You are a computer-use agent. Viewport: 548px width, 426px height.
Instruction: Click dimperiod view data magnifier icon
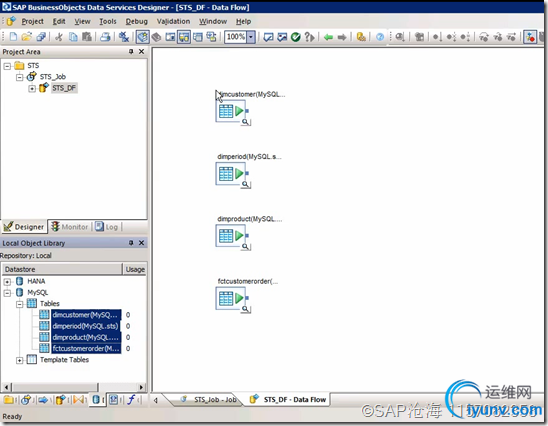coord(246,184)
